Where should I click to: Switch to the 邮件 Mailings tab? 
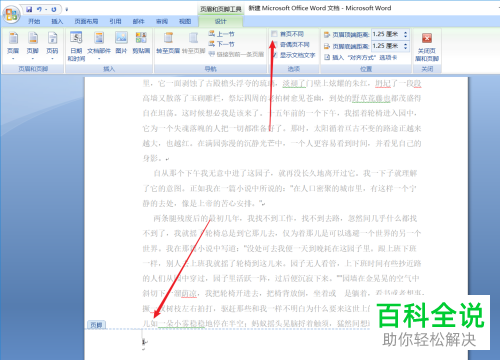pos(139,22)
